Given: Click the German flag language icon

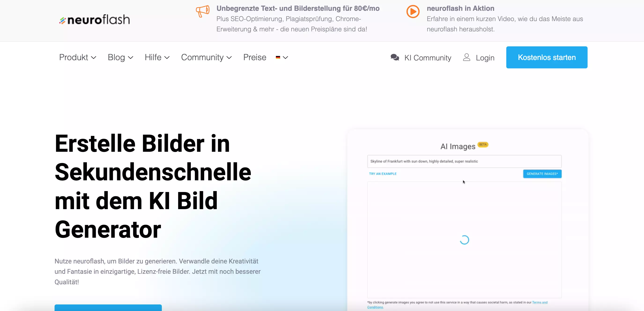Looking at the screenshot, I should point(278,57).
